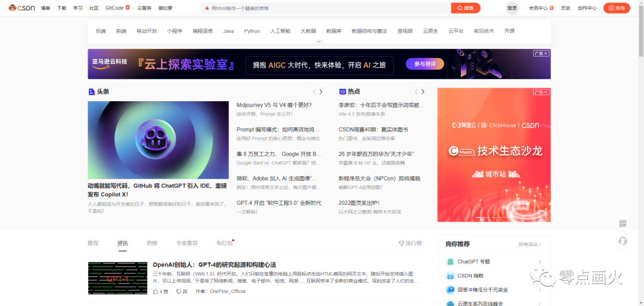Switch to the 热榜 tab
The height and width of the screenshot is (306, 644).
(x=152, y=243)
